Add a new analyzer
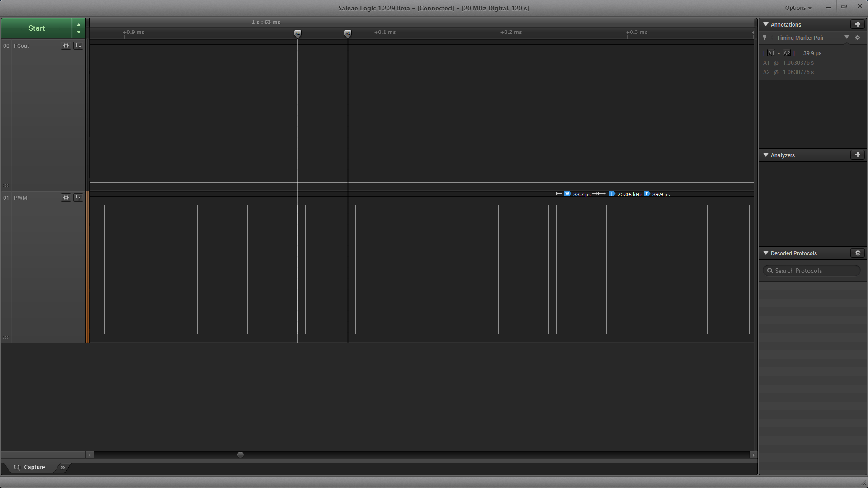Image resolution: width=868 pixels, height=488 pixels. (858, 155)
